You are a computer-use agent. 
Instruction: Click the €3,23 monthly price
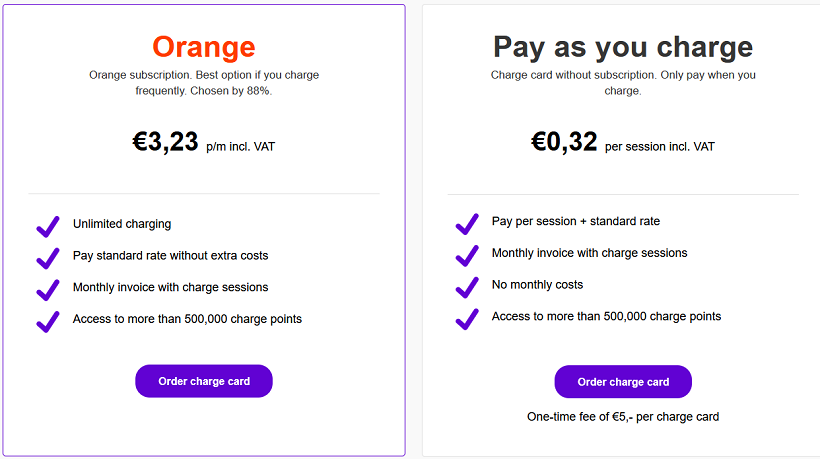166,143
